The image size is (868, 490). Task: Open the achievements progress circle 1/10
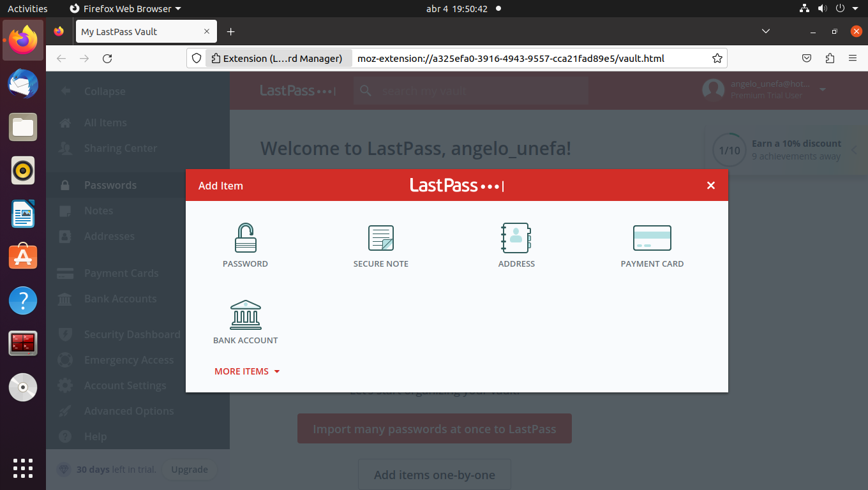(x=730, y=151)
